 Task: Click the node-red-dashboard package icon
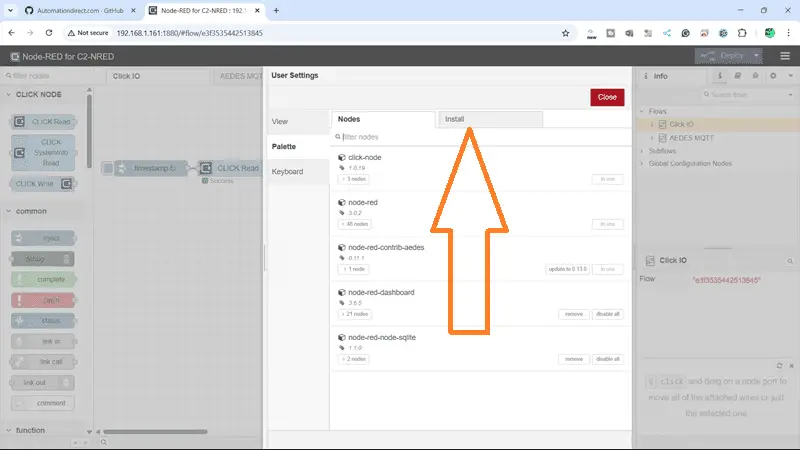[342, 292]
